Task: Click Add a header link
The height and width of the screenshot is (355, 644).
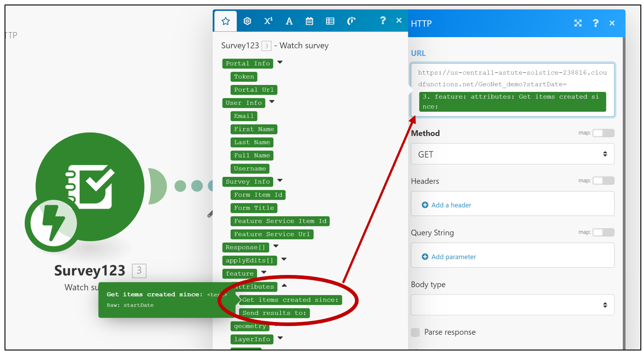Action: pyautogui.click(x=451, y=205)
